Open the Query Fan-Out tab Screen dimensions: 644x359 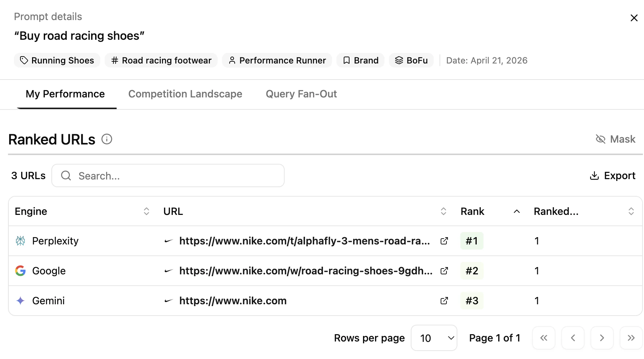point(301,94)
